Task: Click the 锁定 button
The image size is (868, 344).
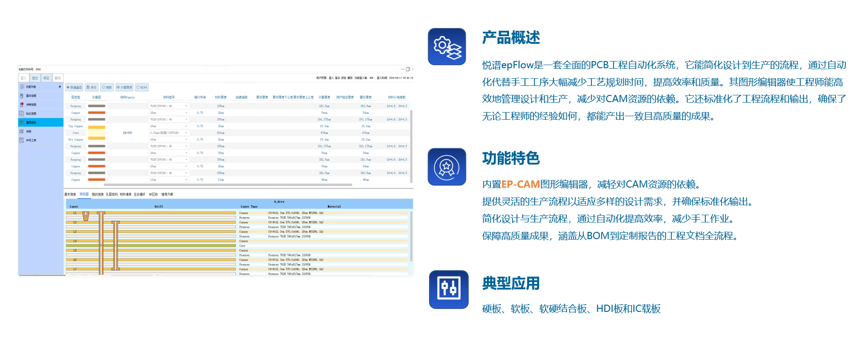Action: click(x=46, y=78)
